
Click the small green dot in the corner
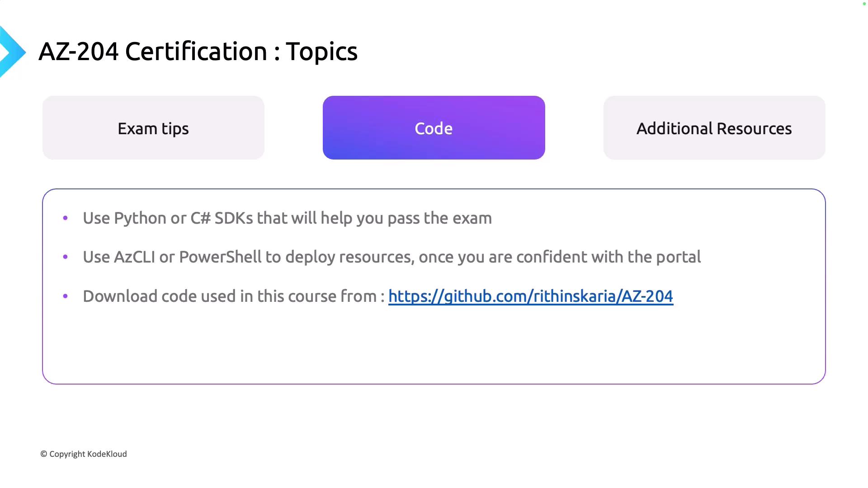click(x=864, y=4)
